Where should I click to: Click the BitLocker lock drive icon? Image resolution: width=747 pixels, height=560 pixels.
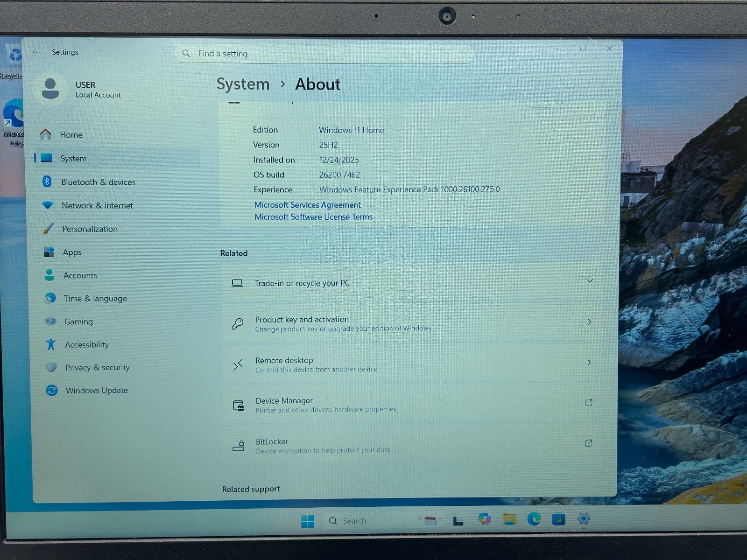click(239, 446)
